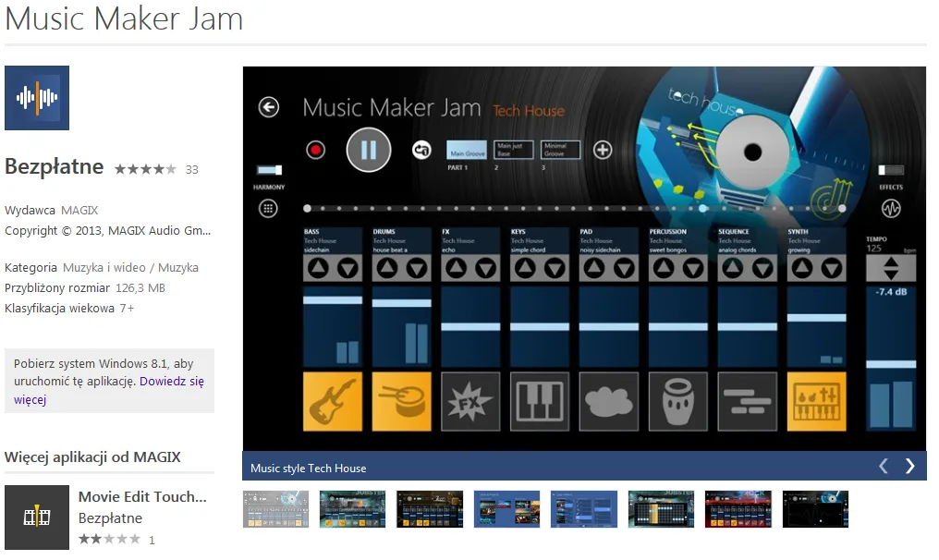939x560 pixels.
Task: Open the Dowiedz się więcej link
Action: coord(109,390)
